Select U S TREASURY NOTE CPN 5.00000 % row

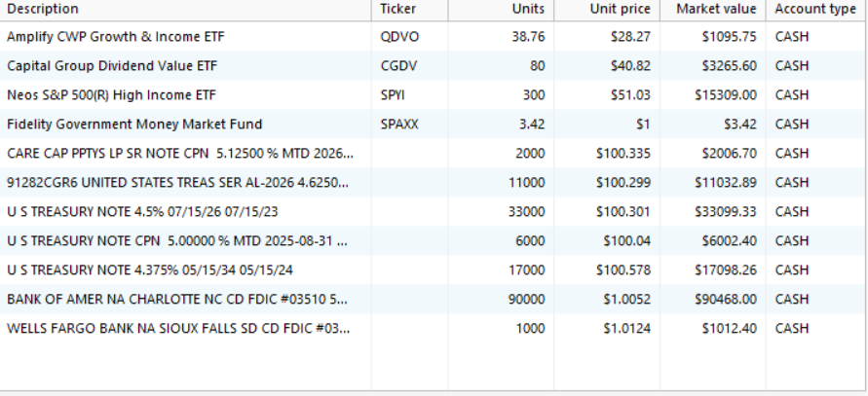[x=432, y=241]
